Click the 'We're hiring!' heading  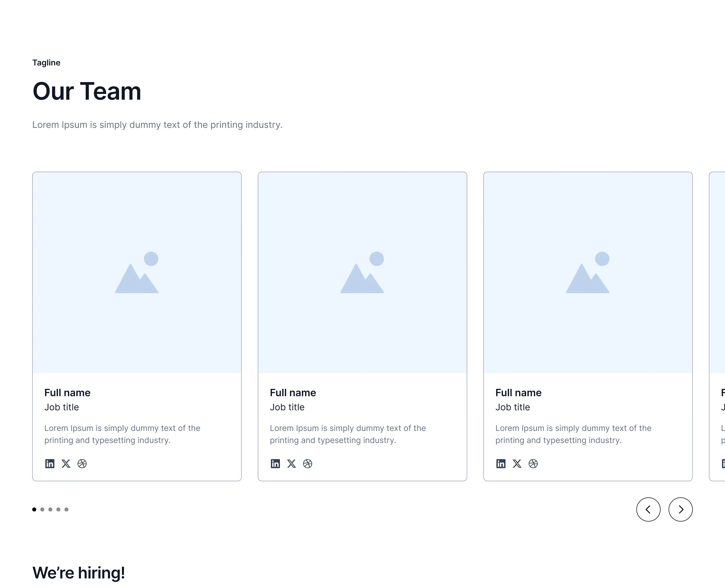point(79,573)
